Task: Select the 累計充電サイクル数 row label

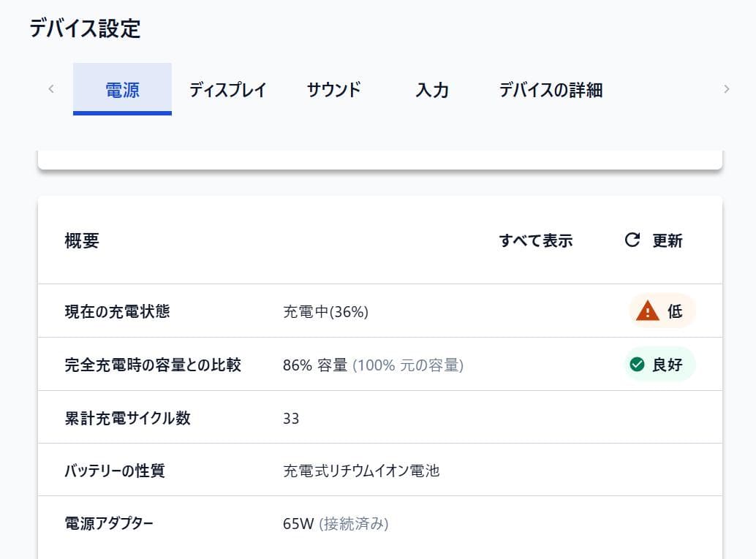Action: point(127,418)
